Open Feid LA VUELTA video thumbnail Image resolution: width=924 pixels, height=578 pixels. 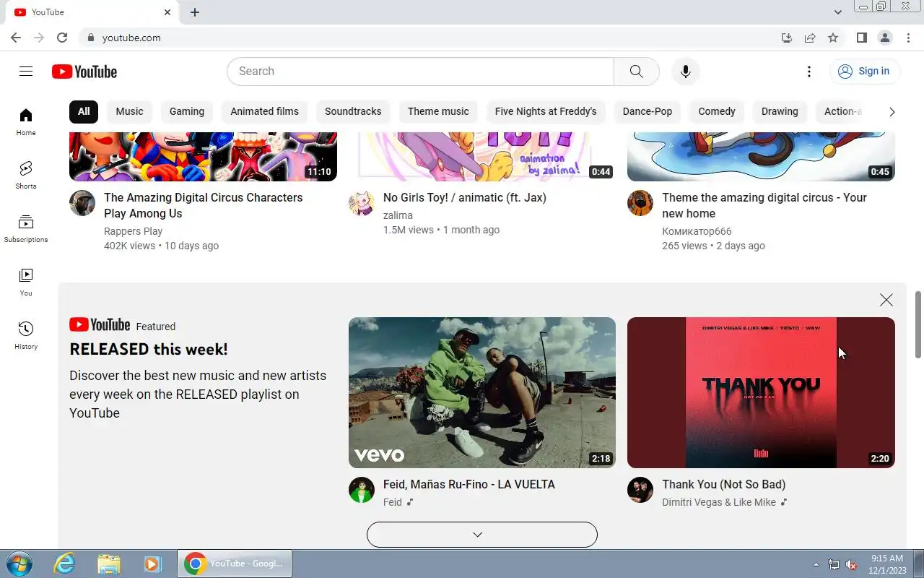click(482, 392)
